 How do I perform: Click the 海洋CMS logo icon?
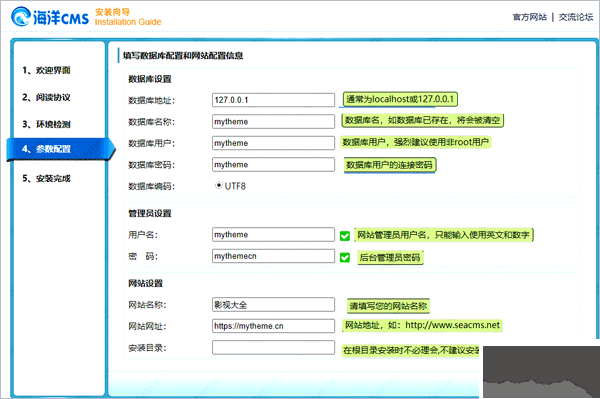21,17
